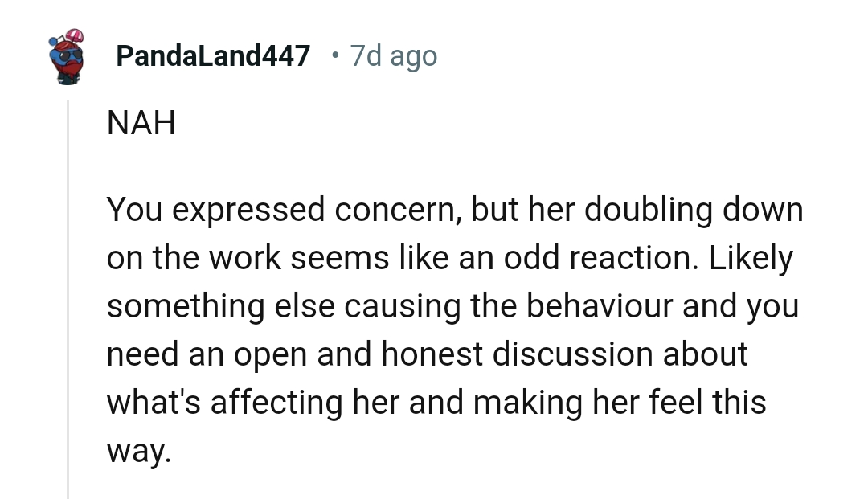The image size is (868, 499).
Task: Open the 7d ago timestamp permalink
Action: point(393,56)
